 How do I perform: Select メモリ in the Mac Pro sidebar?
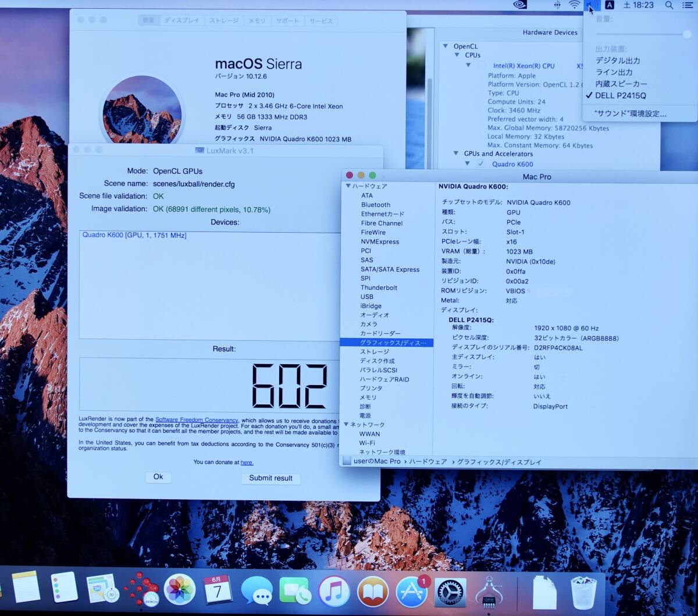pos(368,397)
